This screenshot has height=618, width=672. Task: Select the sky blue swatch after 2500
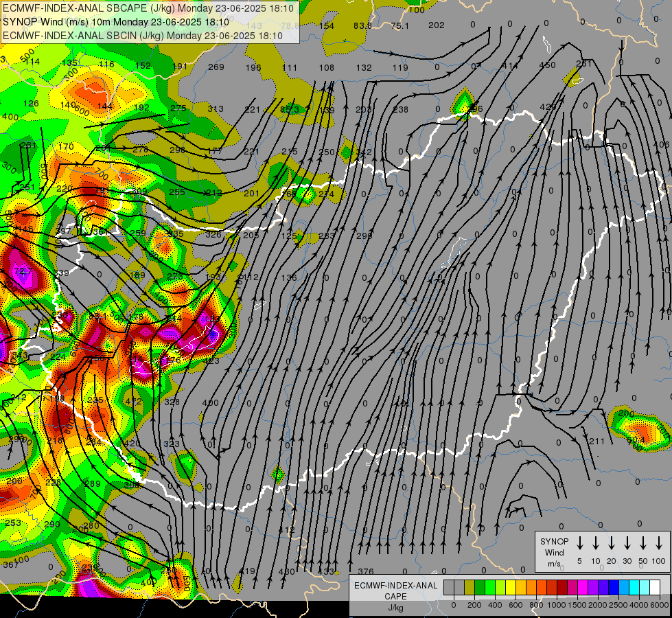pyautogui.click(x=623, y=588)
